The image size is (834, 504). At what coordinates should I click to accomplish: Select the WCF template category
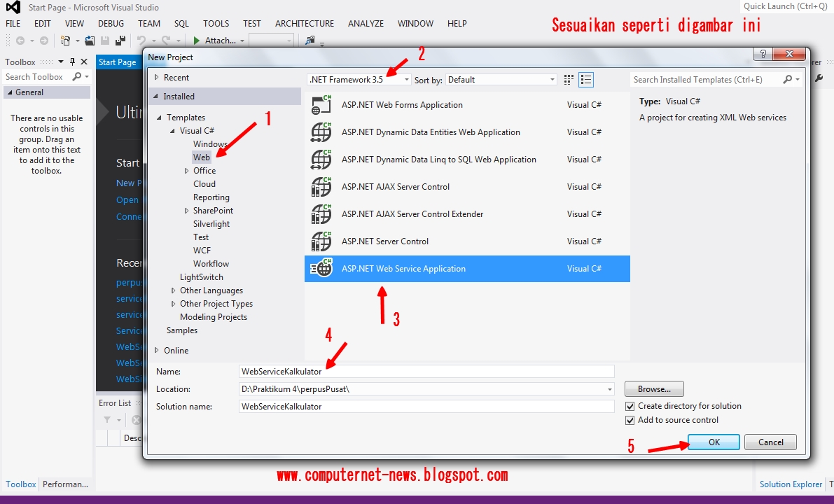[202, 251]
